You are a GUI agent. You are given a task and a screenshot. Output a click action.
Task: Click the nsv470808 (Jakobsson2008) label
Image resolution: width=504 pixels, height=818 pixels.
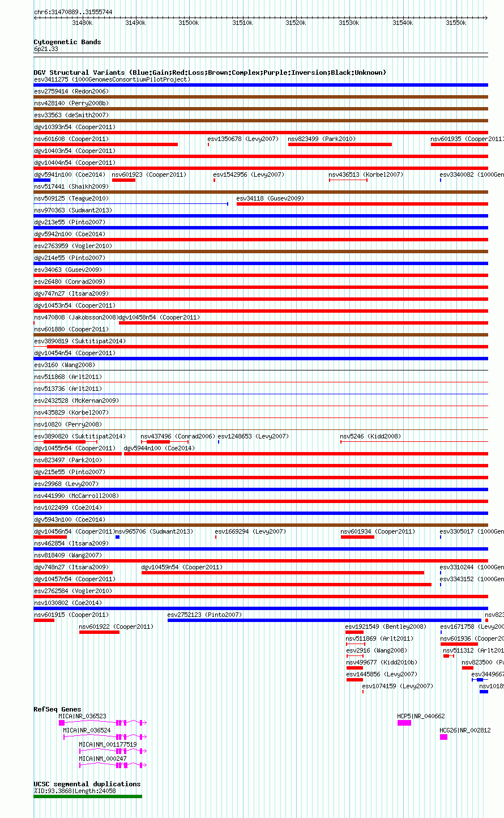(76, 317)
